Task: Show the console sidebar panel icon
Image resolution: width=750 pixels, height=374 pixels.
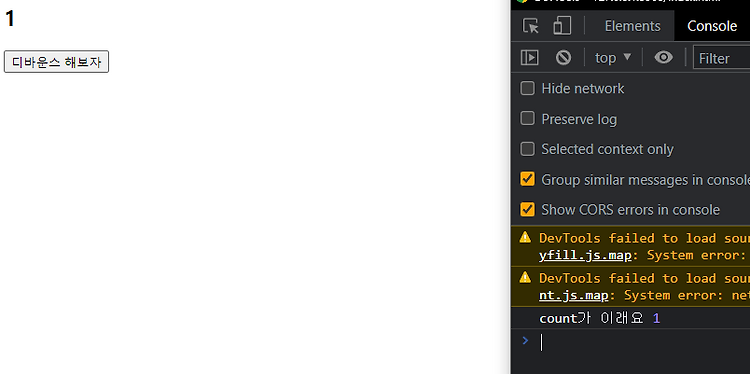Action: click(529, 58)
